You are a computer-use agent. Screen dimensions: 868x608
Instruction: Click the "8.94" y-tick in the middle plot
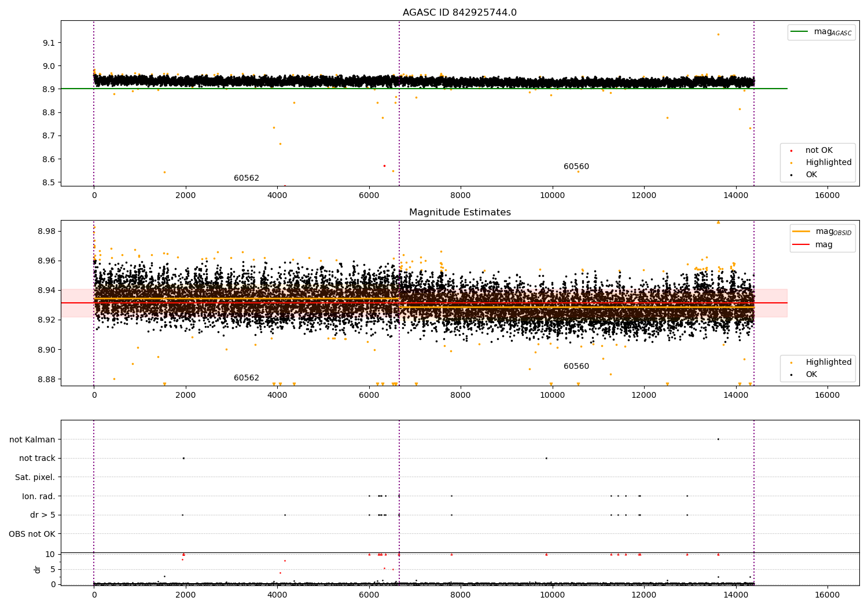(46, 290)
